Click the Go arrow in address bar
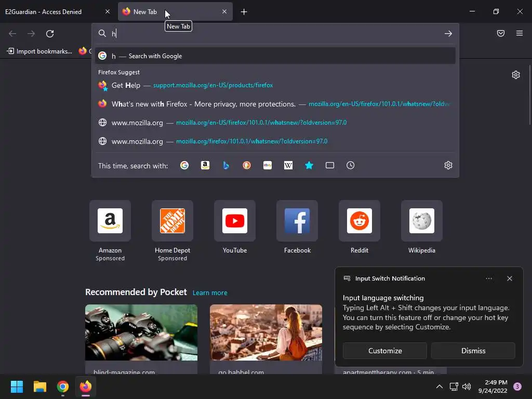 [448, 34]
